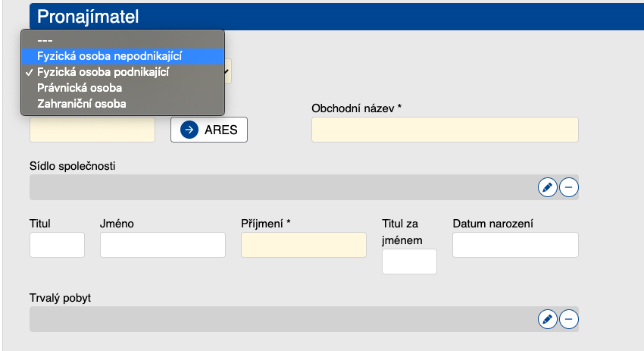
Task: Clear Sídlo společnosti using the minus icon
Action: click(x=568, y=187)
